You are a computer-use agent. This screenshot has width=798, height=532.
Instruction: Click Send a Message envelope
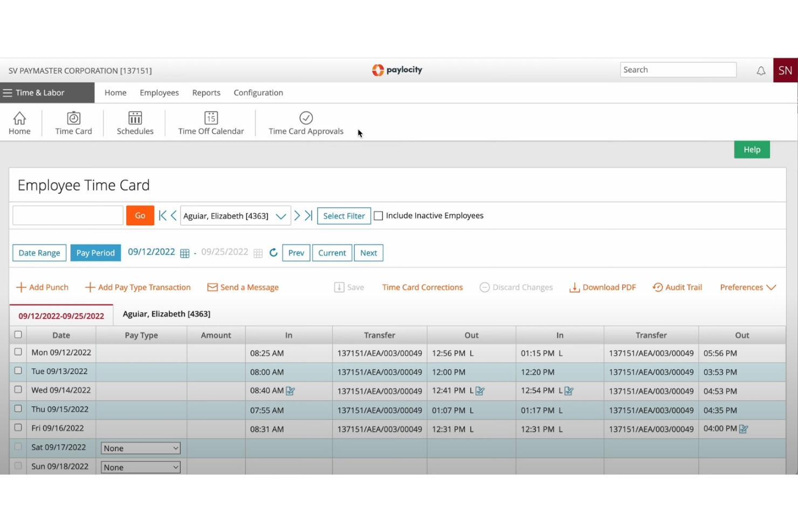[x=212, y=287]
